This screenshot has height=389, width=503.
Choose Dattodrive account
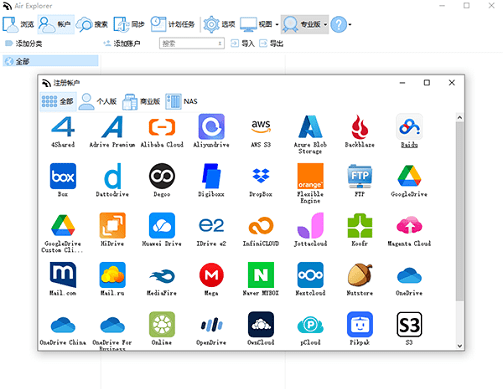pos(112,180)
